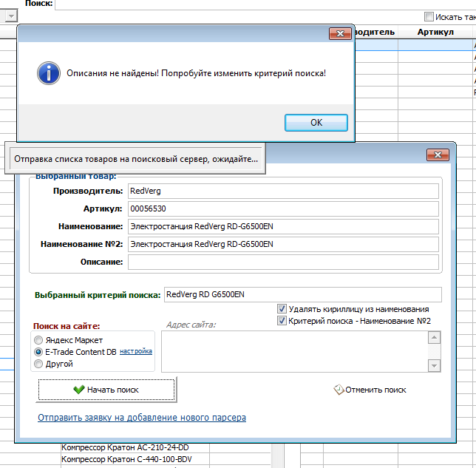Close the 'descriptions not found' message box
This screenshot has height=468, width=476.
pos(340,33)
